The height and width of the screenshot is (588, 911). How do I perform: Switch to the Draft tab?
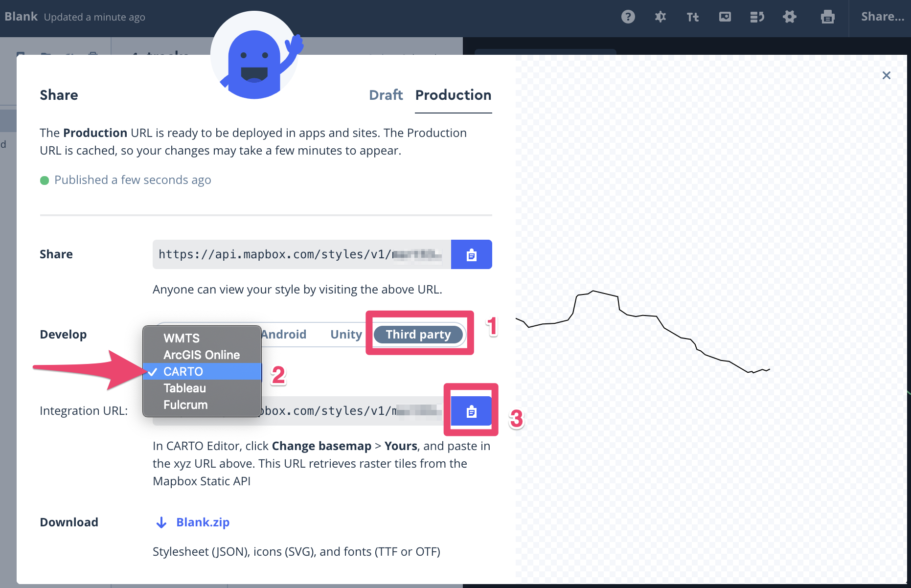pos(386,95)
